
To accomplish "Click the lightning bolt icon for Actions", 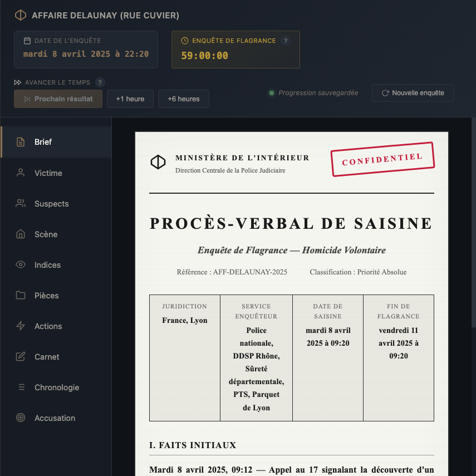I will click(x=21, y=326).
